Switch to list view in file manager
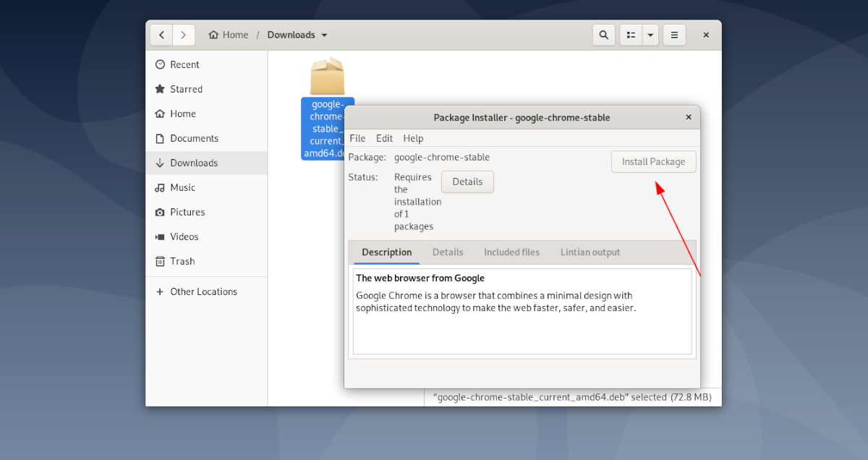The width and height of the screenshot is (868, 460). point(630,35)
